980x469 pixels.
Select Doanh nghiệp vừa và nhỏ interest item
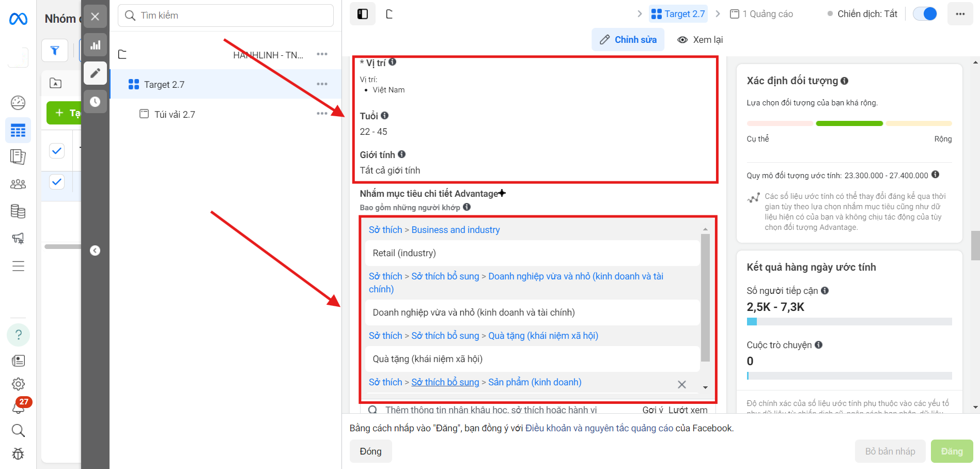pyautogui.click(x=532, y=312)
